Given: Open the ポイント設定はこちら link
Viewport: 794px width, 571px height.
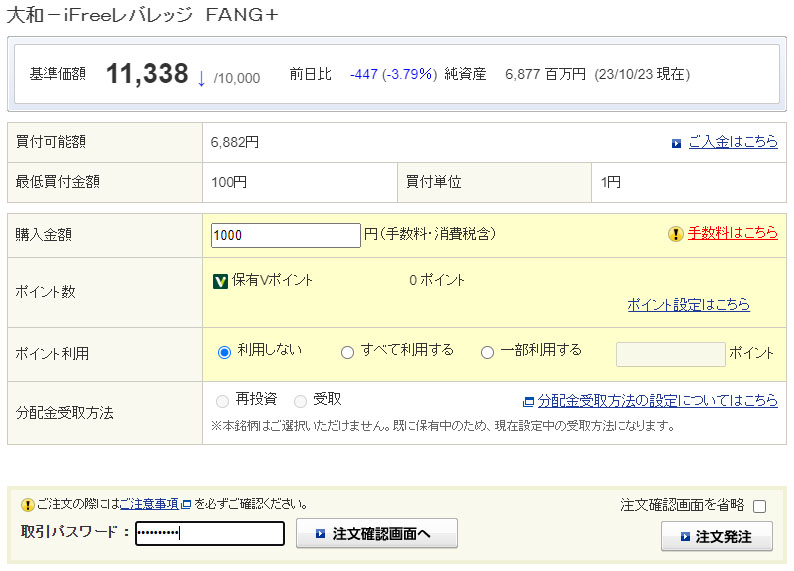Looking at the screenshot, I should coord(688,305).
